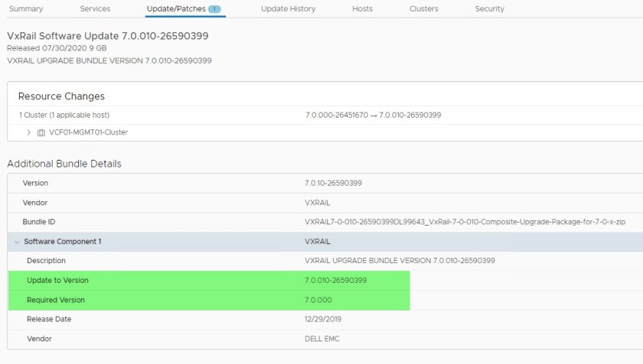Select the highlighted Update to Version row

(208, 280)
